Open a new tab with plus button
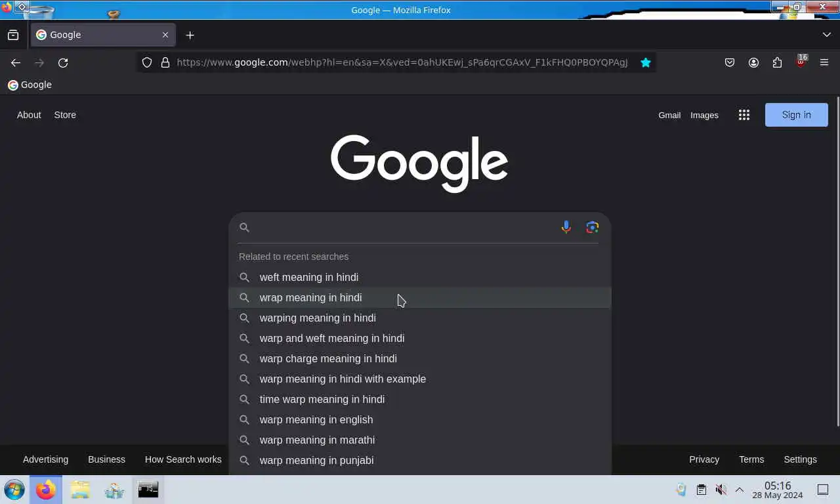This screenshot has height=504, width=840. click(x=190, y=35)
